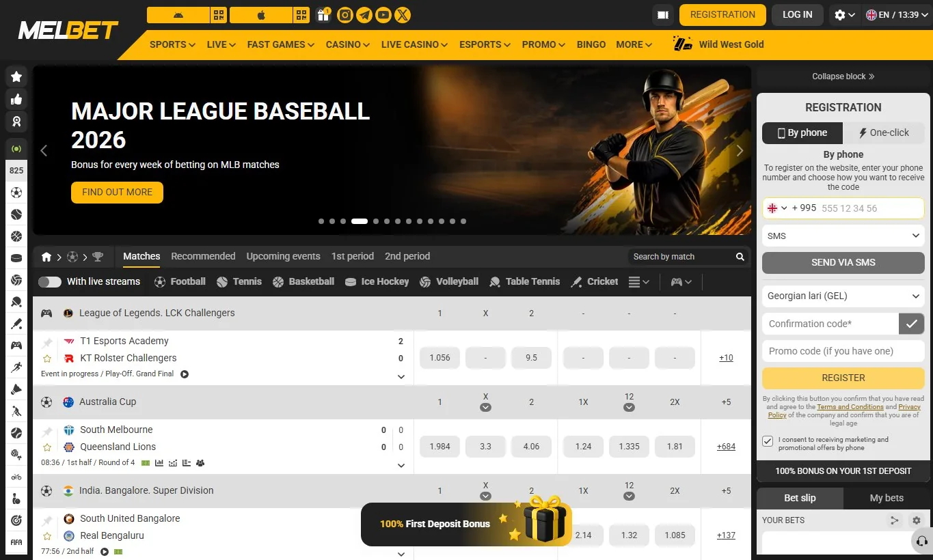The height and width of the screenshot is (560, 933).
Task: Open the Apple iOS app download button
Action: click(x=261, y=14)
